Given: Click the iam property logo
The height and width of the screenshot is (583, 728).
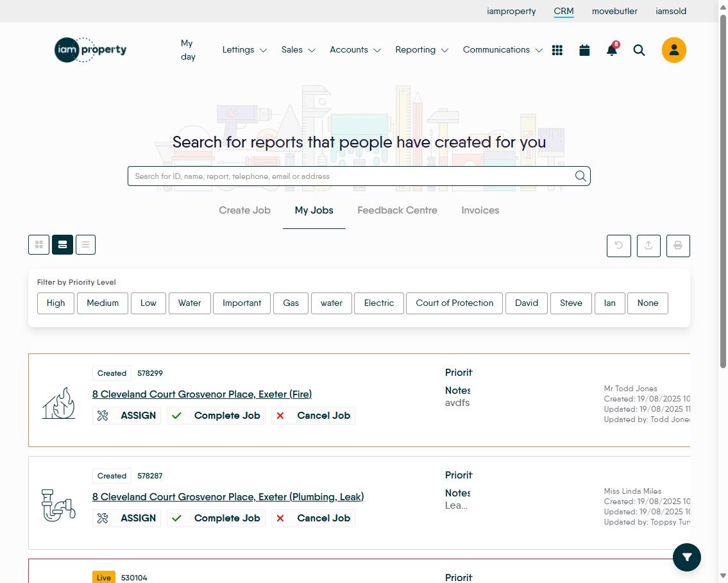Looking at the screenshot, I should tap(90, 49).
